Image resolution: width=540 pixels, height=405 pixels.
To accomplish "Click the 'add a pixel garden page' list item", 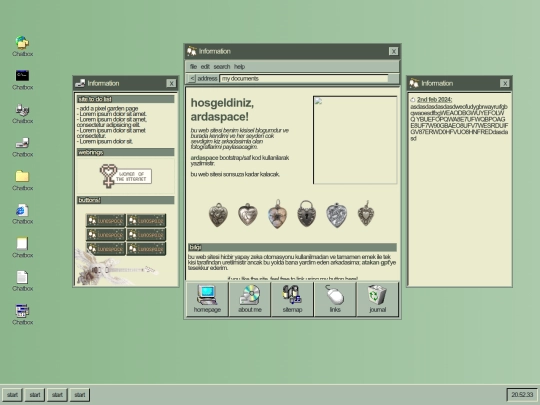I will pyautogui.click(x=107, y=108).
